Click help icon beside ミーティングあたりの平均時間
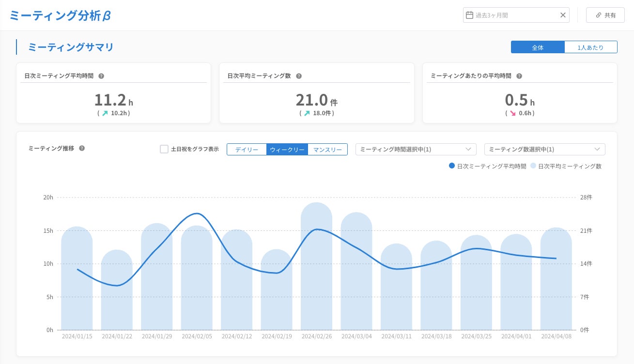 (x=519, y=76)
